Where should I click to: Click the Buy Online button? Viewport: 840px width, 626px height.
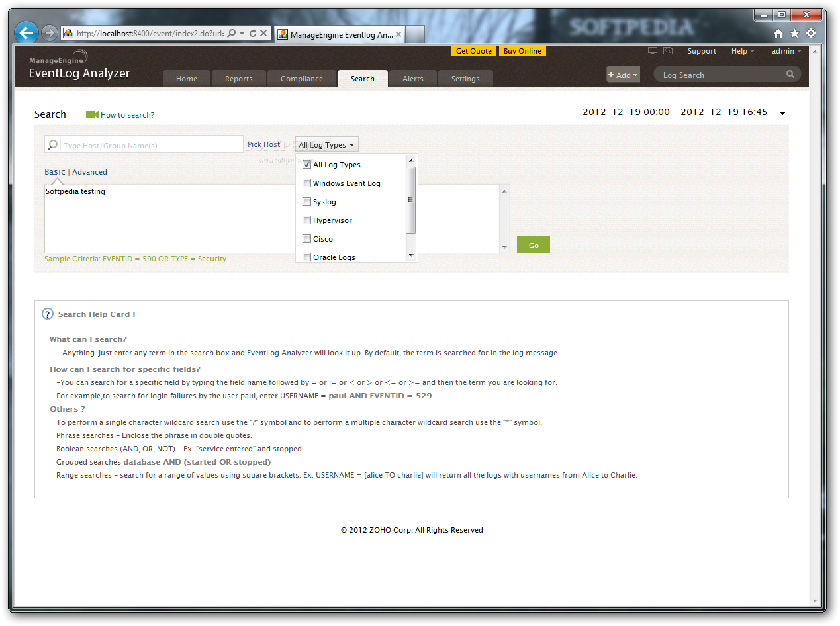[x=522, y=51]
